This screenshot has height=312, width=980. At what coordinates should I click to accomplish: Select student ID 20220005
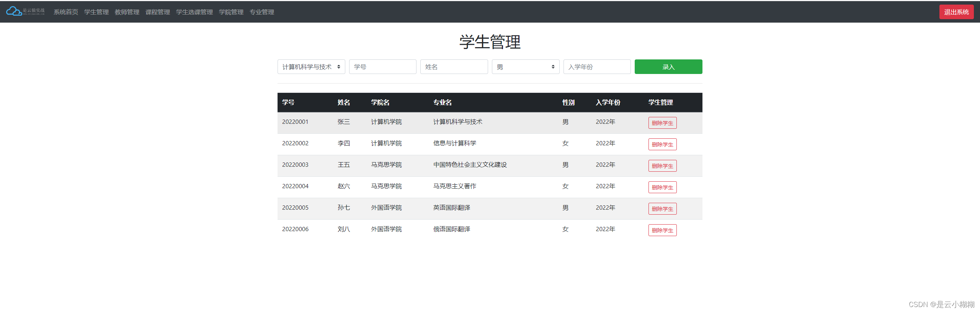coord(295,208)
